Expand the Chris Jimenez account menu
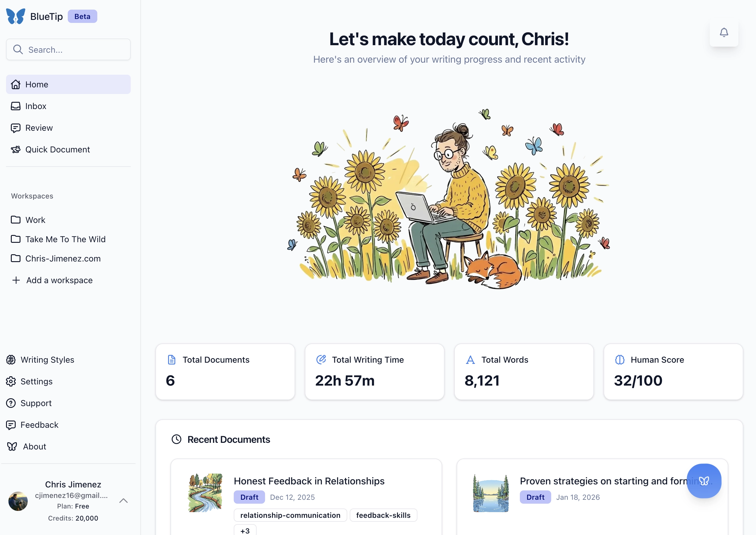Viewport: 756px width, 535px height. [x=123, y=501]
